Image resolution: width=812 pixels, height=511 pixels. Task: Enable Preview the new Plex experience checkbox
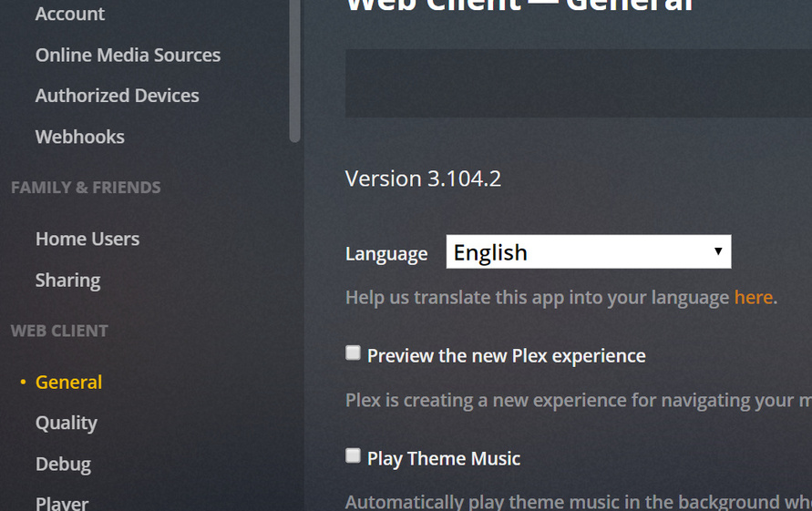pos(353,353)
